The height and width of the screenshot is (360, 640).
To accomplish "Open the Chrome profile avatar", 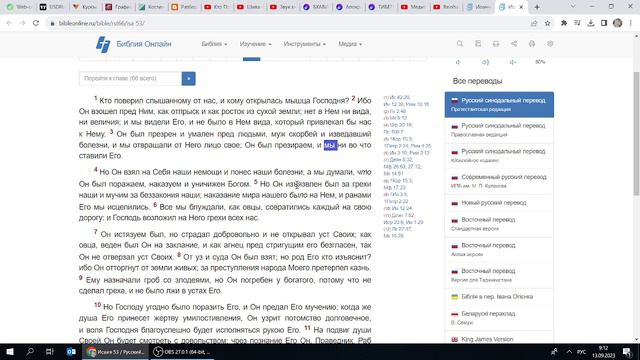I will click(x=618, y=23).
